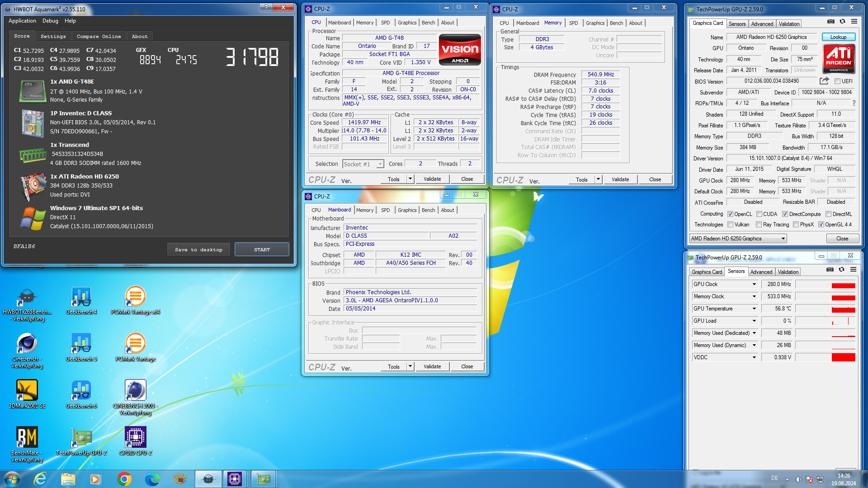
Task: Toggle the OpenGL 4.4 checkbox
Action: 821,225
